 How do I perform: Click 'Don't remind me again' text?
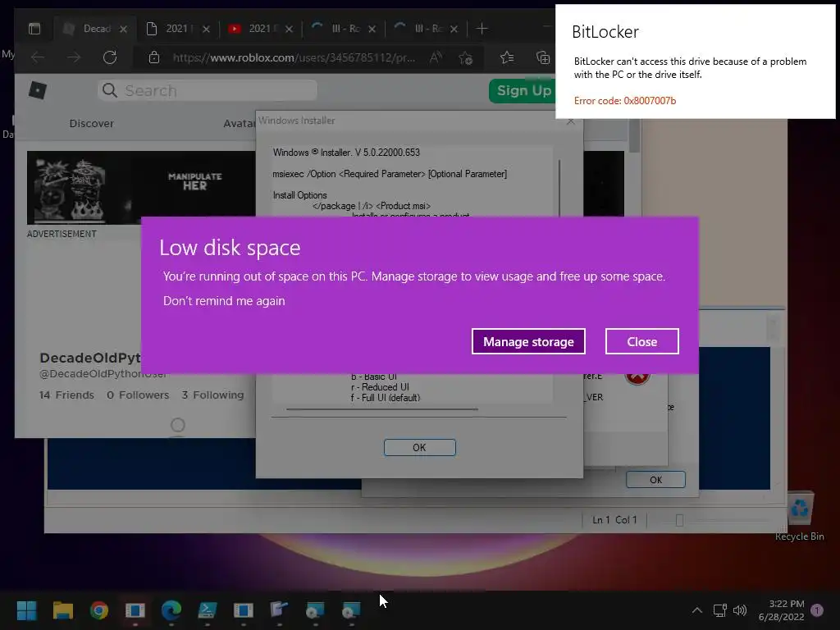[x=224, y=301]
